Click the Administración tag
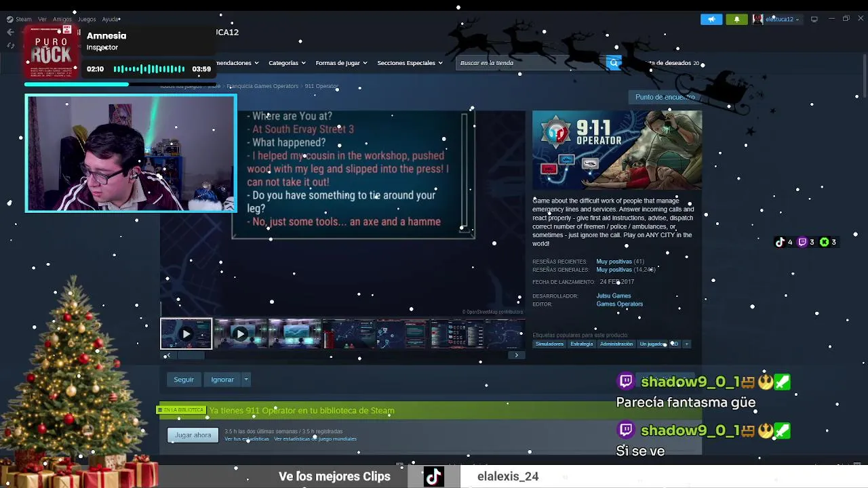Viewport: 868px width, 488px height. [616, 344]
